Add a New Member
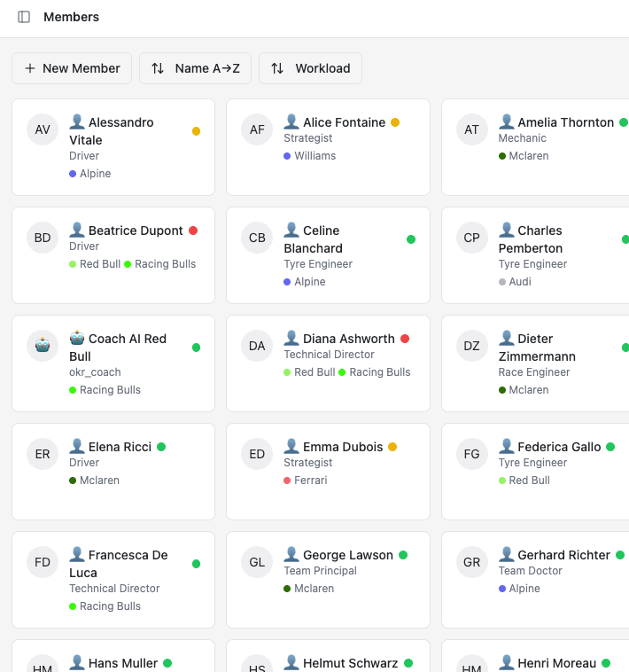The width and height of the screenshot is (629, 672). pos(72,68)
